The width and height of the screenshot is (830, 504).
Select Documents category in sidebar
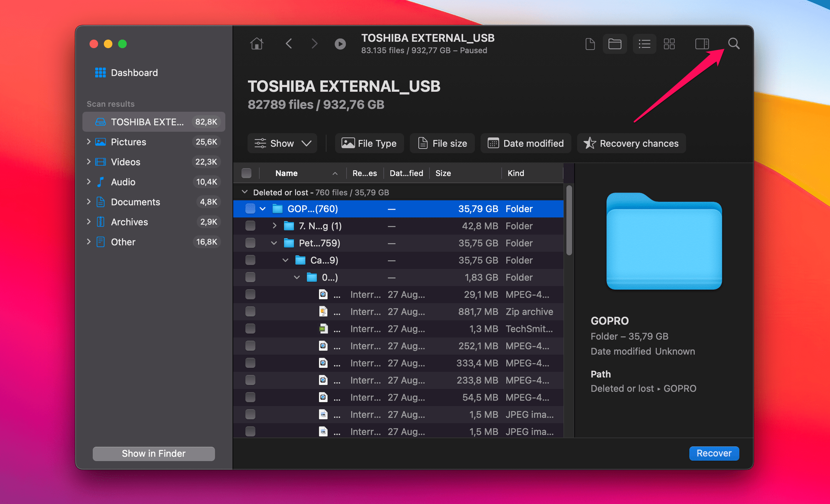(154, 202)
